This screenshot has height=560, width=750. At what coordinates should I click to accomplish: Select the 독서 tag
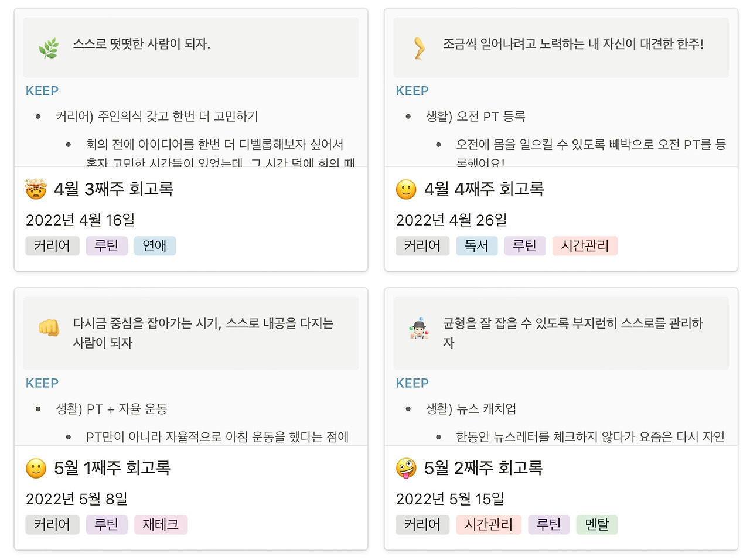476,246
